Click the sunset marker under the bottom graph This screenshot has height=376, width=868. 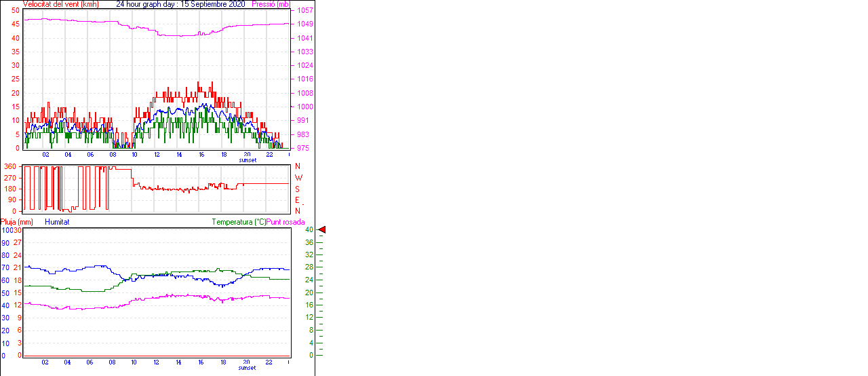tap(248, 368)
